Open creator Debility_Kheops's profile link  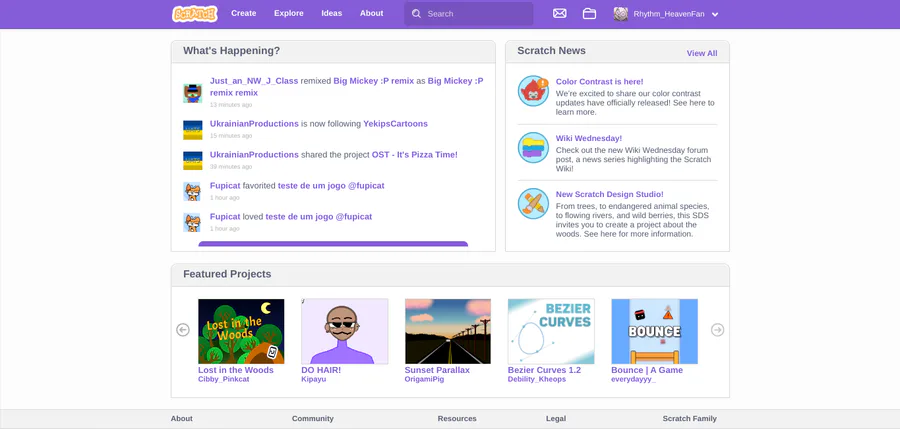537,379
